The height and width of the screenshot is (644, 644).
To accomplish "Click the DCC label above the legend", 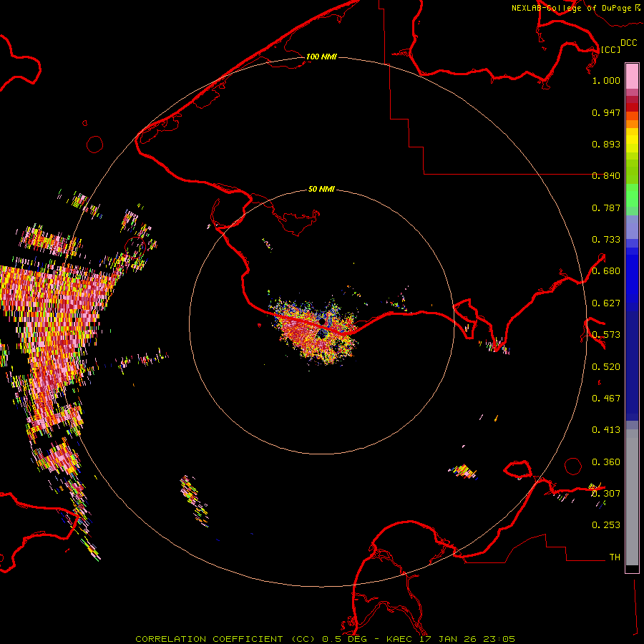I will pyautogui.click(x=628, y=43).
